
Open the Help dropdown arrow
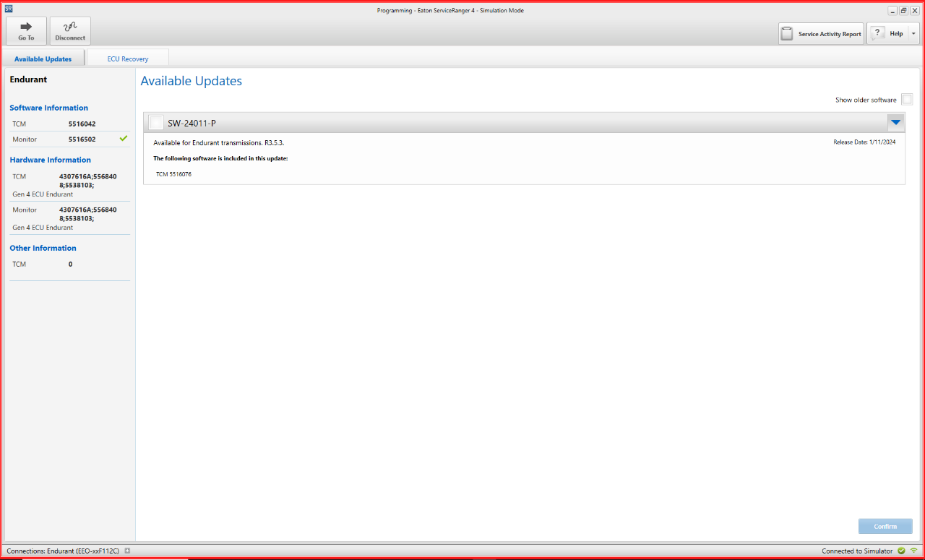pyautogui.click(x=913, y=33)
